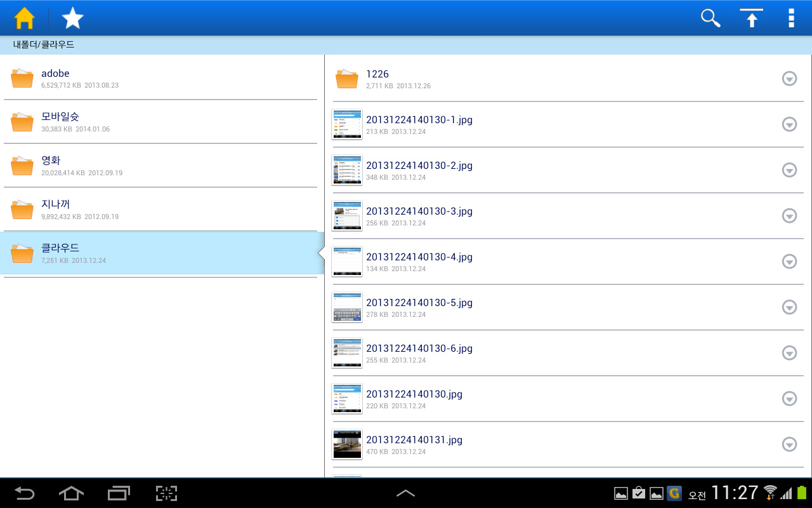Open favorites with the star icon

pos(72,18)
